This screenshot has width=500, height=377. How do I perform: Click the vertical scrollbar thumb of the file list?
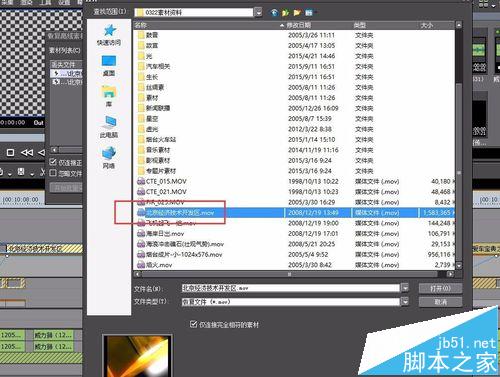tap(459, 172)
